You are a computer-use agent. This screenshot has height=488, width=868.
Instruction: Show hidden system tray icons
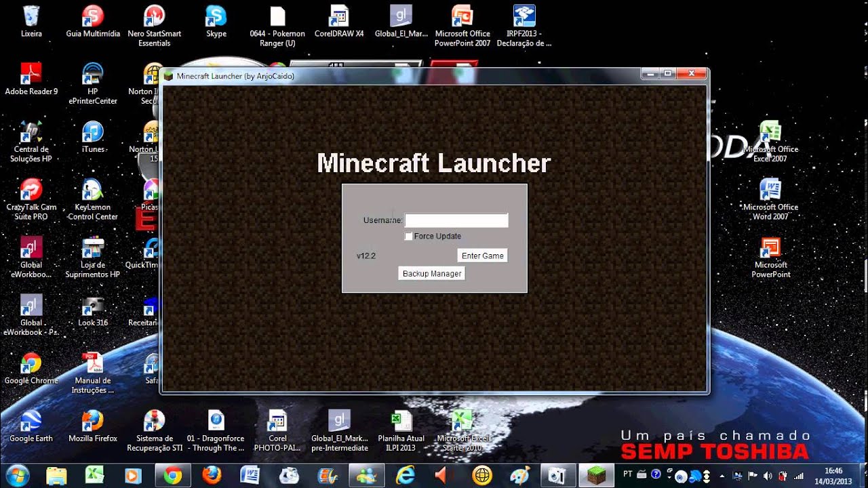[x=722, y=476]
